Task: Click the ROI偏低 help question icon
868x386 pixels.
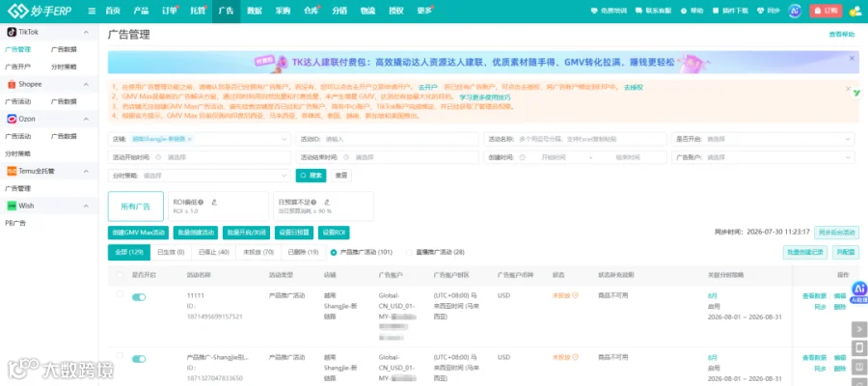Action: click(201, 202)
